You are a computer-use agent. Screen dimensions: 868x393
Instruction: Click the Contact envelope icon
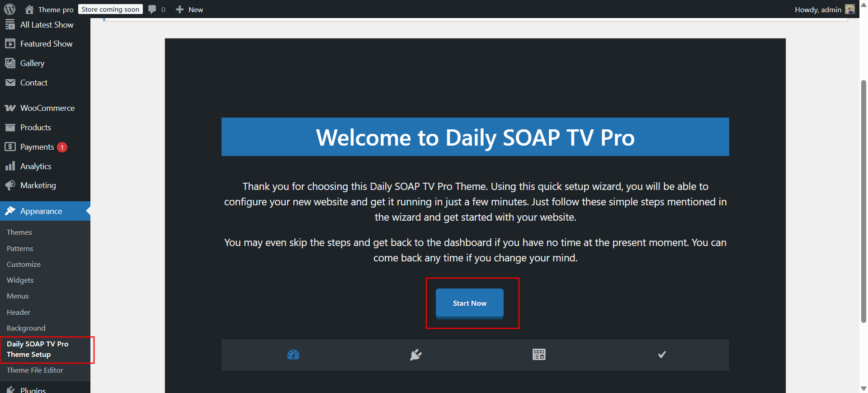click(10, 82)
